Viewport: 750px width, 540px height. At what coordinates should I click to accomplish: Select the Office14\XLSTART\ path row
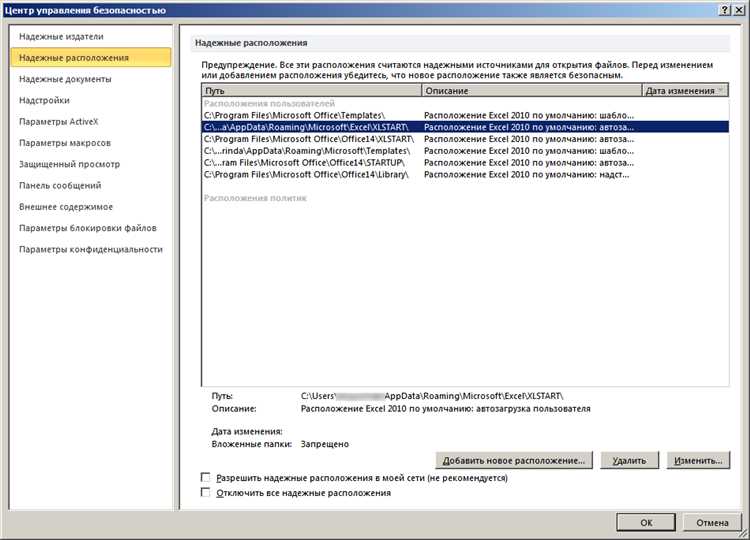(x=465, y=139)
